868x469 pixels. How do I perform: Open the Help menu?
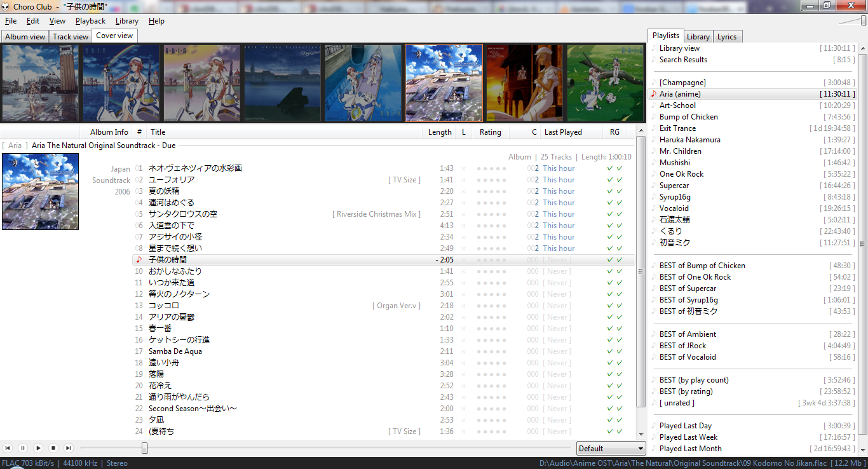point(156,21)
